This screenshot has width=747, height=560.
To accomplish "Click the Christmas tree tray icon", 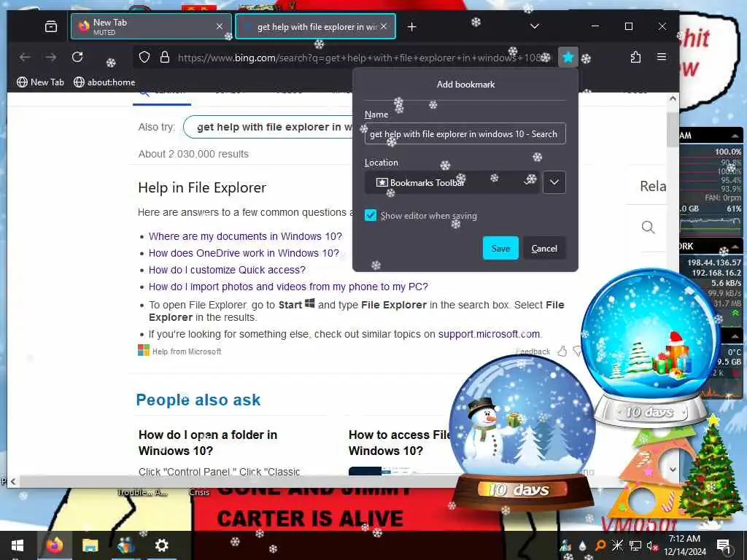I will pos(565,545).
